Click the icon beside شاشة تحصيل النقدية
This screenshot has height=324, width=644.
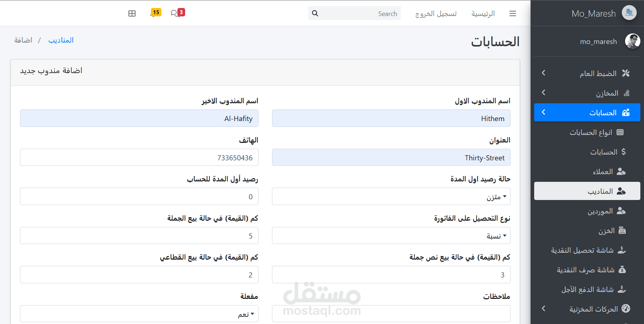pos(622,250)
